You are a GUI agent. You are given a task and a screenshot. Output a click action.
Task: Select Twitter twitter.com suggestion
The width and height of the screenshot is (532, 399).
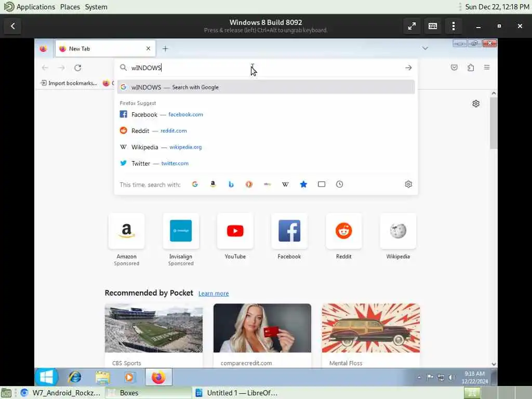(266, 163)
